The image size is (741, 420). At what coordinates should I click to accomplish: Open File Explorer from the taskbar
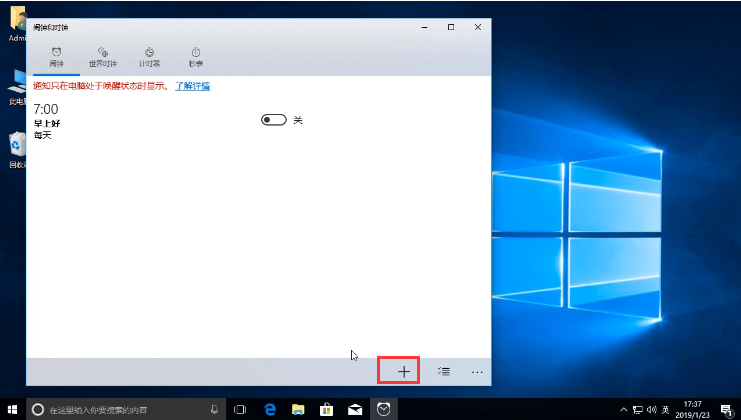click(x=298, y=409)
